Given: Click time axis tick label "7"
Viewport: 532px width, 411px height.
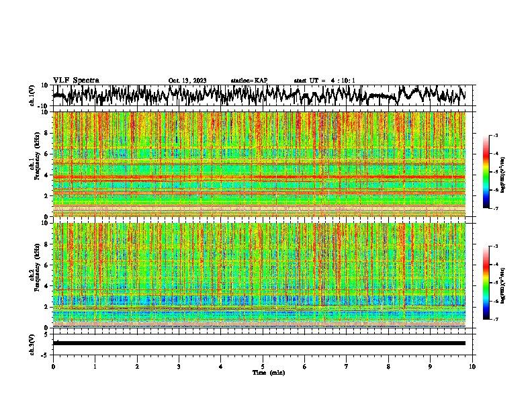Looking at the screenshot, I should pyautogui.click(x=347, y=367).
